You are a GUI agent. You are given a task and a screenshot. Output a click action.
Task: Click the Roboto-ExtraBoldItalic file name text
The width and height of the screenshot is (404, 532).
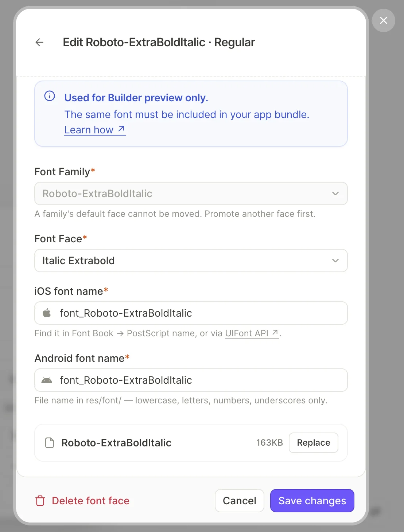coord(116,443)
